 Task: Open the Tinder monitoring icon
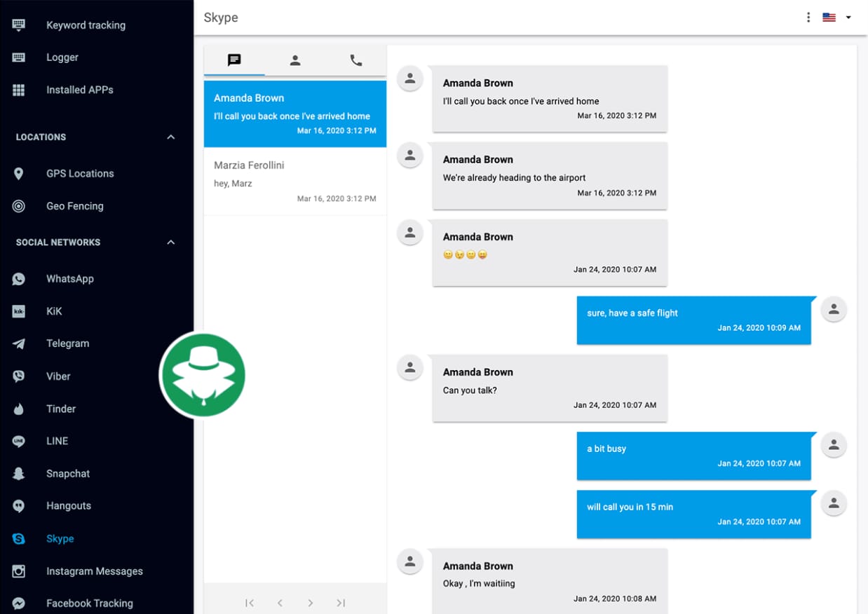(18, 409)
